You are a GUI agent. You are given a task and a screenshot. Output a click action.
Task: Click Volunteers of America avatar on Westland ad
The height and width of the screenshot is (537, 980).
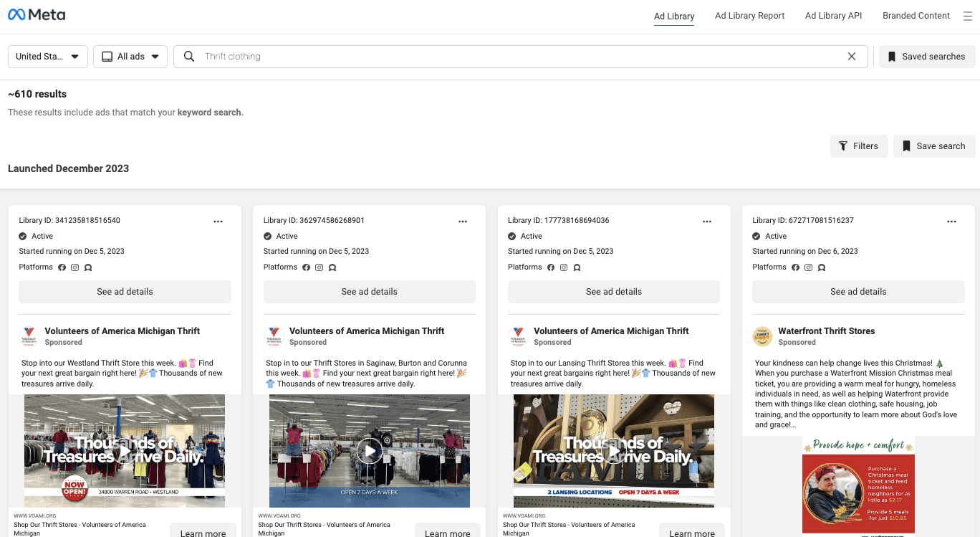(x=29, y=336)
